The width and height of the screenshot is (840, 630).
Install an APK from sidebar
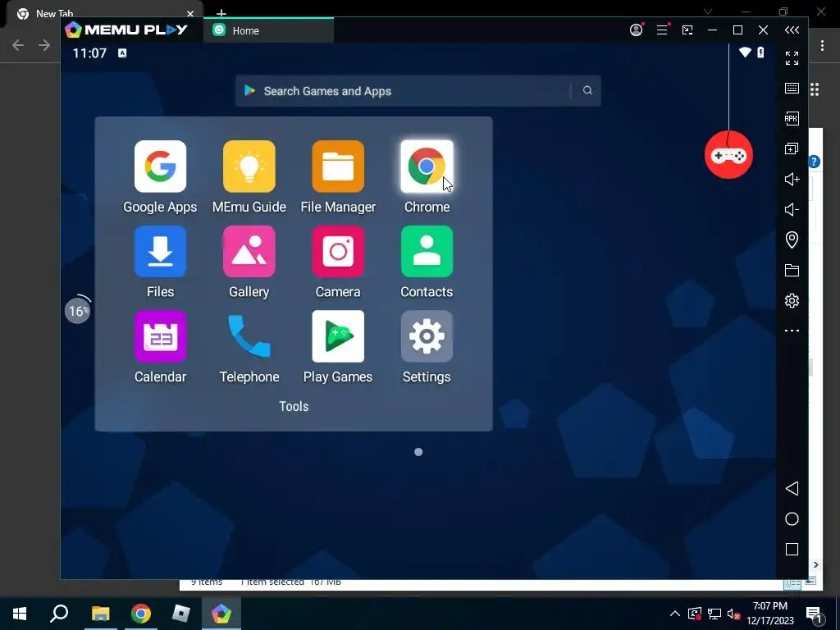pos(792,118)
